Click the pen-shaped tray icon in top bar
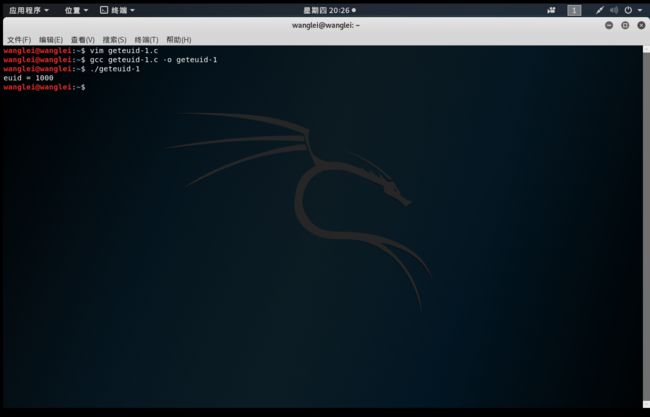 pyautogui.click(x=599, y=10)
